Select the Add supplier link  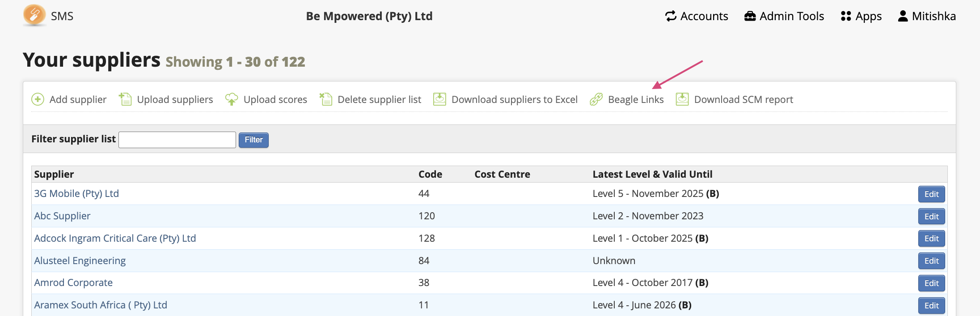(x=78, y=99)
